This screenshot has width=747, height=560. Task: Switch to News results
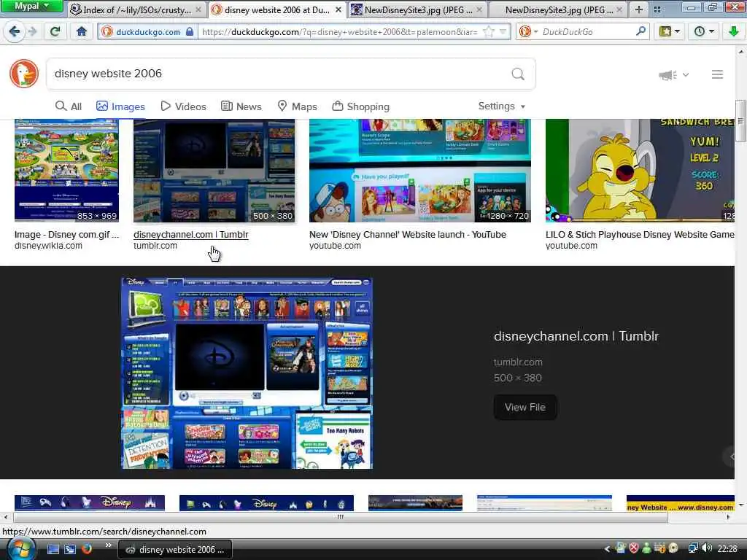tap(241, 106)
